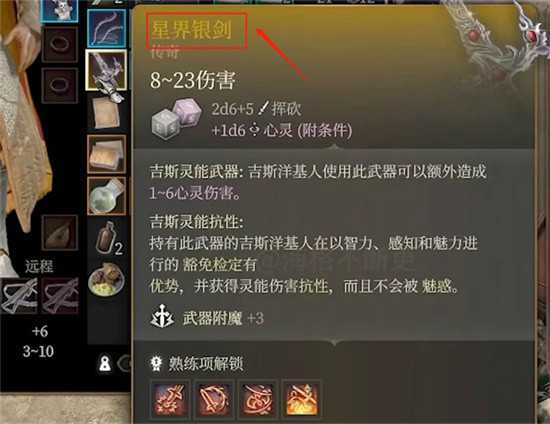Select the bow item in the top inventory slot
Image resolution: width=550 pixels, height=424 pixels.
[x=106, y=28]
